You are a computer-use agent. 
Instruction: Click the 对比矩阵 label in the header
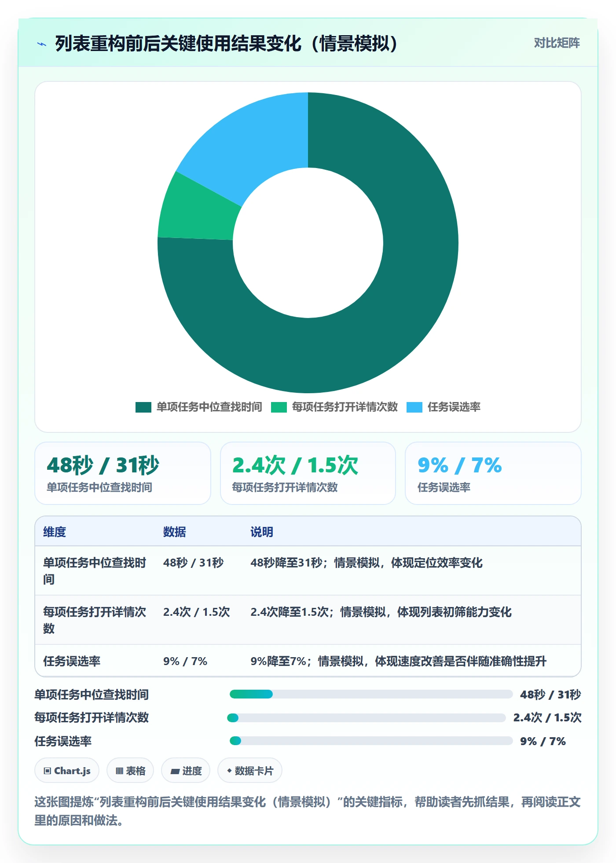557,43
